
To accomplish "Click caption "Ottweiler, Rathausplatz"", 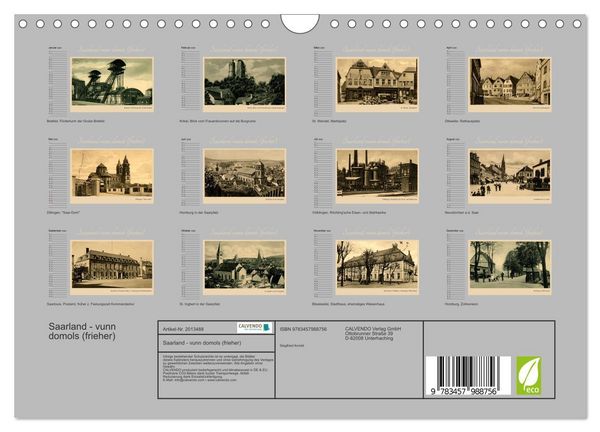I will point(462,121).
